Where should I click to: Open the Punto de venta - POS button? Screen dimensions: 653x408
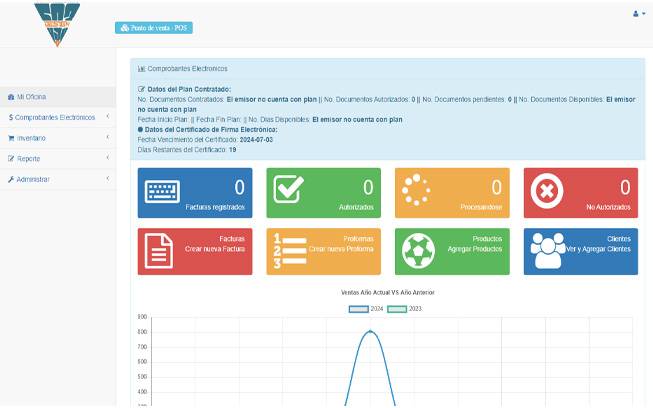click(153, 28)
